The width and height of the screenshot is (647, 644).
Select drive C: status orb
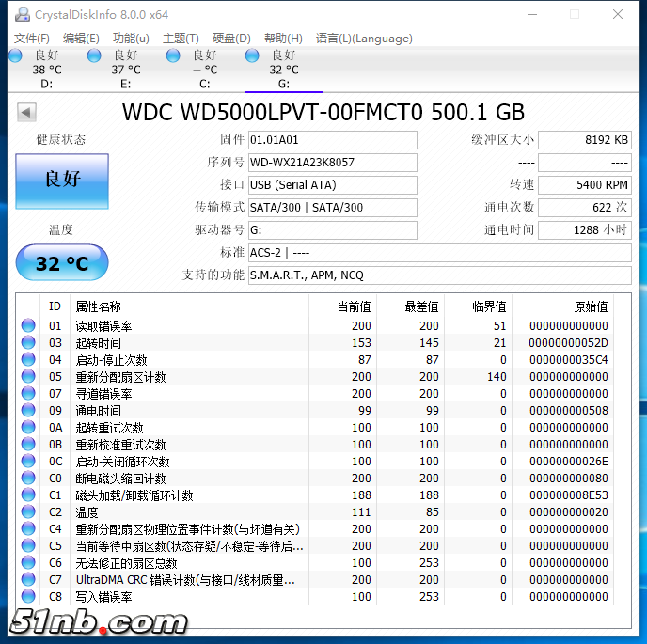tap(173, 56)
